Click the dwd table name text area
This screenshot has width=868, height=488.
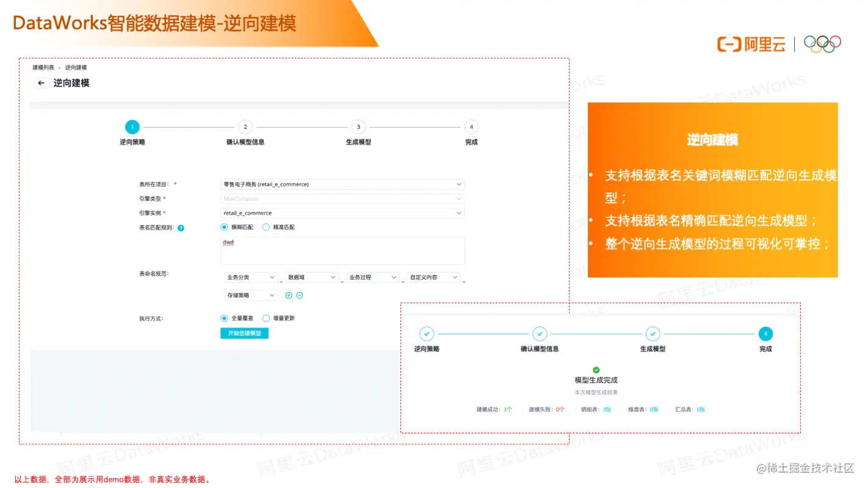[342, 251]
